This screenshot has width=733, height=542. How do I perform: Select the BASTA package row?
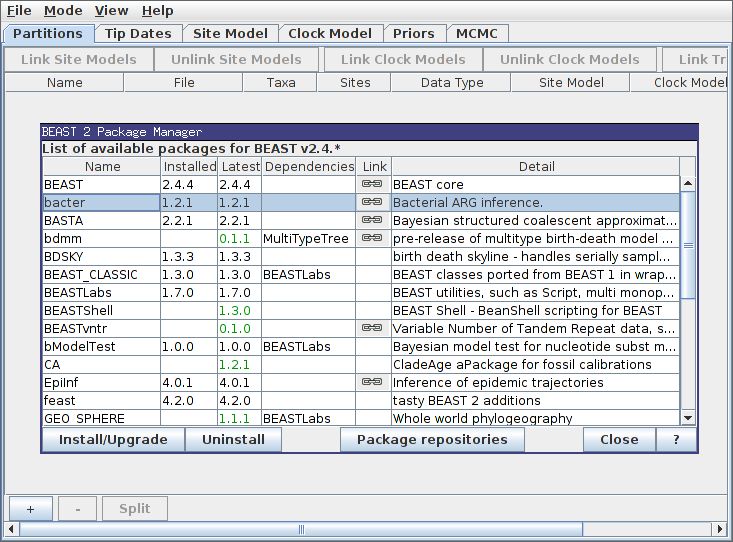click(x=361, y=221)
